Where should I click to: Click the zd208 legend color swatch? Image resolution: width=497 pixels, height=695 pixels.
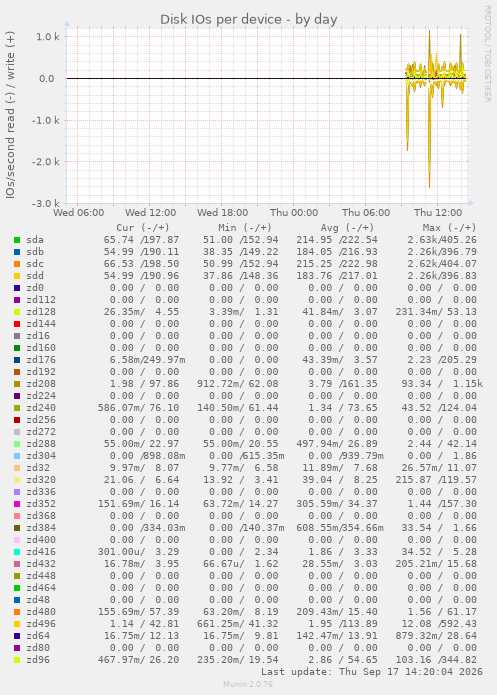[x=17, y=384]
